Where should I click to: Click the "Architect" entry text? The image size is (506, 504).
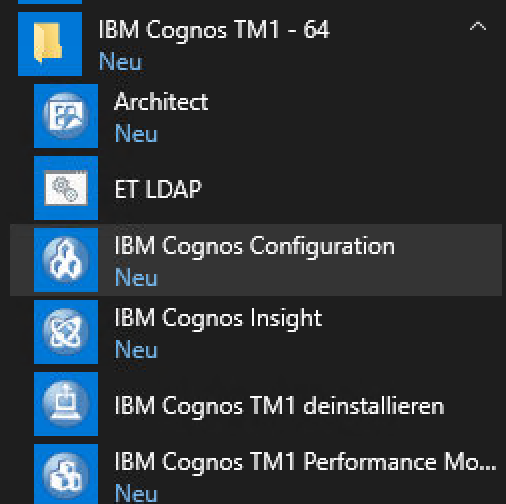161,101
